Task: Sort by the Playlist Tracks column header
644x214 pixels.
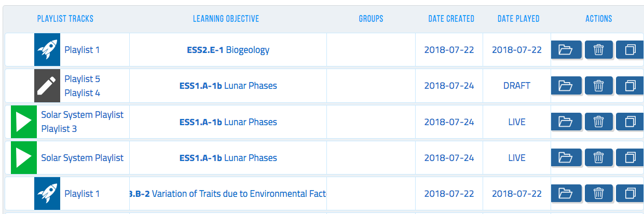Action: point(65,19)
